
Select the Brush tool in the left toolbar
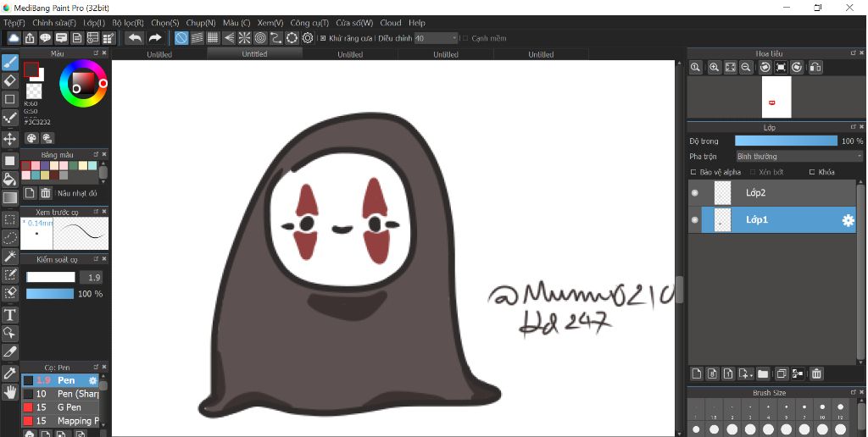10,63
